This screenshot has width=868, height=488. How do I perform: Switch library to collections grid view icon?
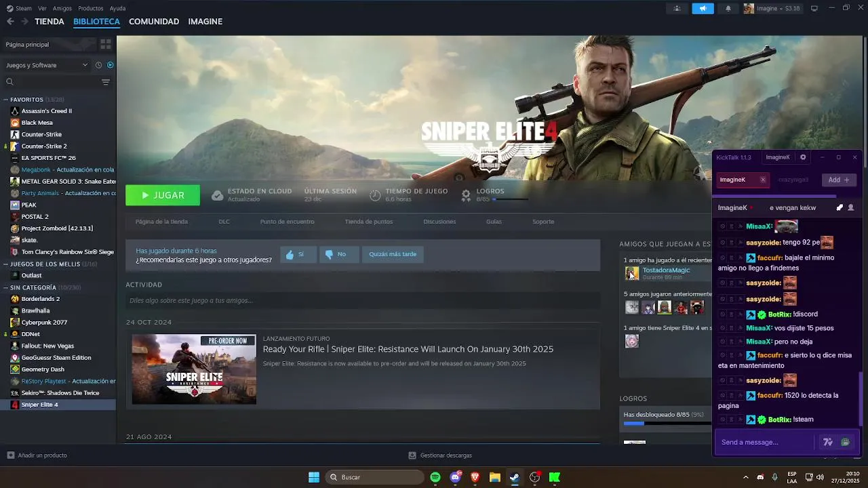[106, 44]
